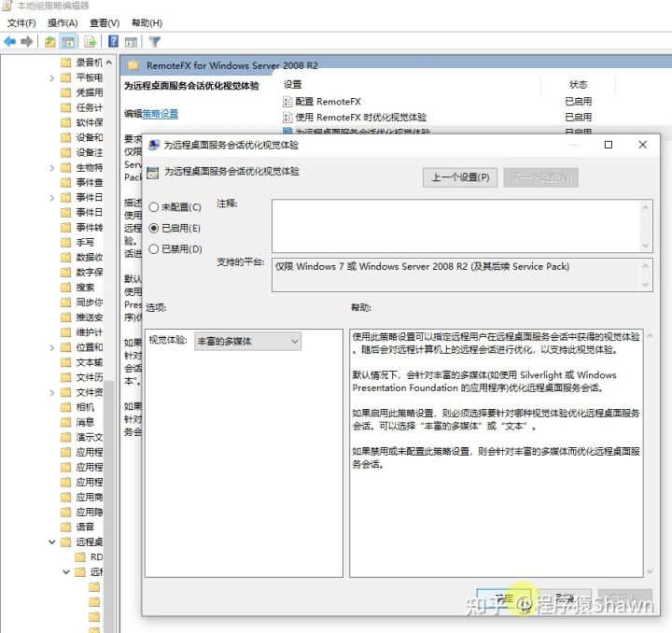The image size is (672, 633).
Task: Toggle the Show/Hide action pane icon
Action: click(x=132, y=42)
